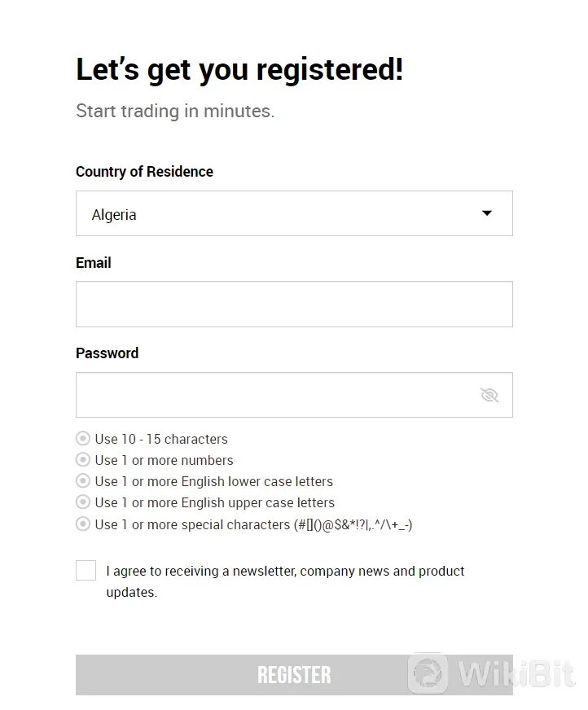This screenshot has width=588, height=710.
Task: Click the 'Country of Residence' label
Action: click(144, 172)
